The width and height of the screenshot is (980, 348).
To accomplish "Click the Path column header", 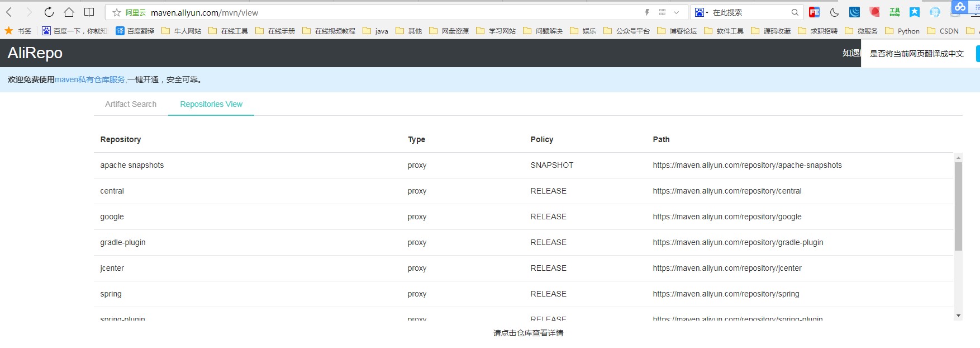I will (661, 139).
